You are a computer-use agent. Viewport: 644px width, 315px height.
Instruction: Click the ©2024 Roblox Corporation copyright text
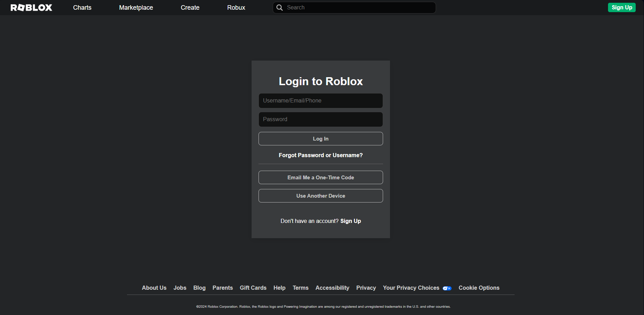point(323,307)
